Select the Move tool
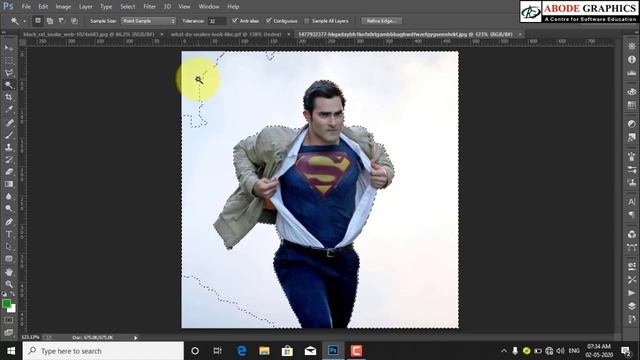 point(9,48)
